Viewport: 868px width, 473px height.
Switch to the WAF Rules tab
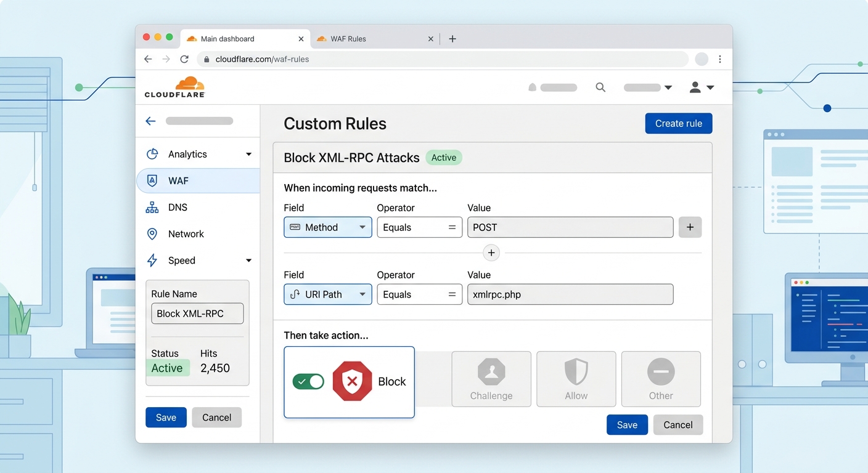pyautogui.click(x=374, y=39)
